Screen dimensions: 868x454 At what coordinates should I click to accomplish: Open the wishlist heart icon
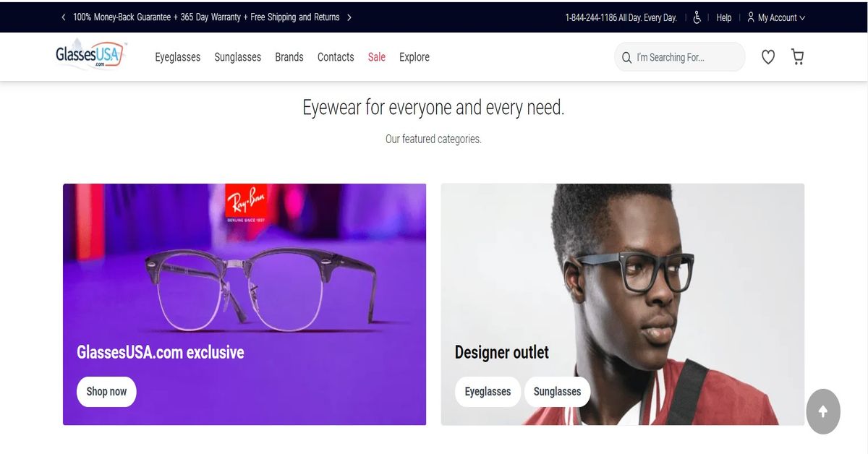tap(768, 57)
